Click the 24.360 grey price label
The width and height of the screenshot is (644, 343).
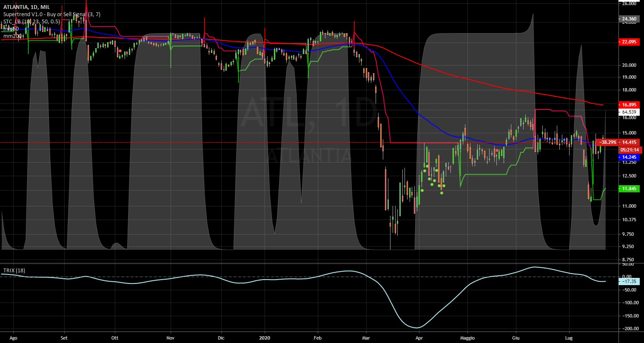[629, 19]
